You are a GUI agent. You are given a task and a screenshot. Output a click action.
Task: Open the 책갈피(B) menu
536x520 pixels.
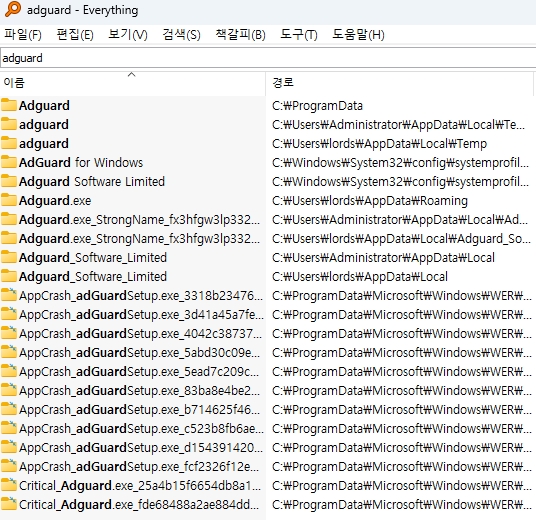tap(240, 35)
